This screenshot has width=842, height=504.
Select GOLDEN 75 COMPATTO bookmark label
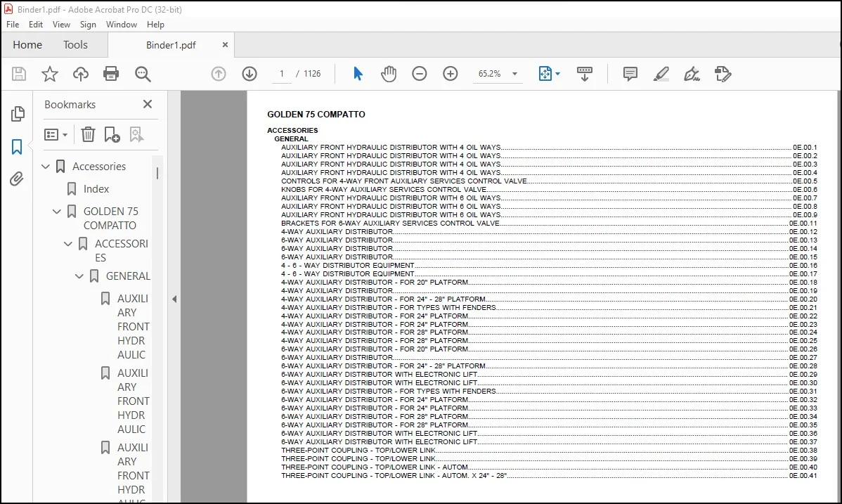click(110, 219)
